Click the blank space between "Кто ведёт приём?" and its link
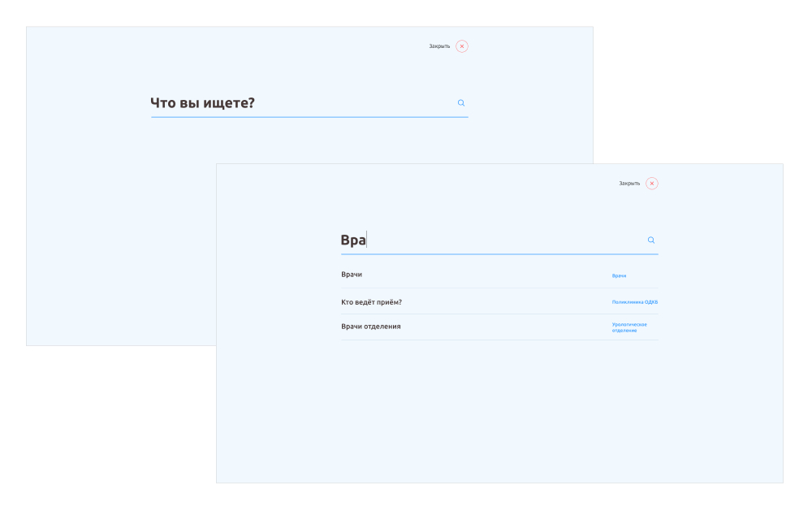Viewport: 812px width, 511px height. 507,302
